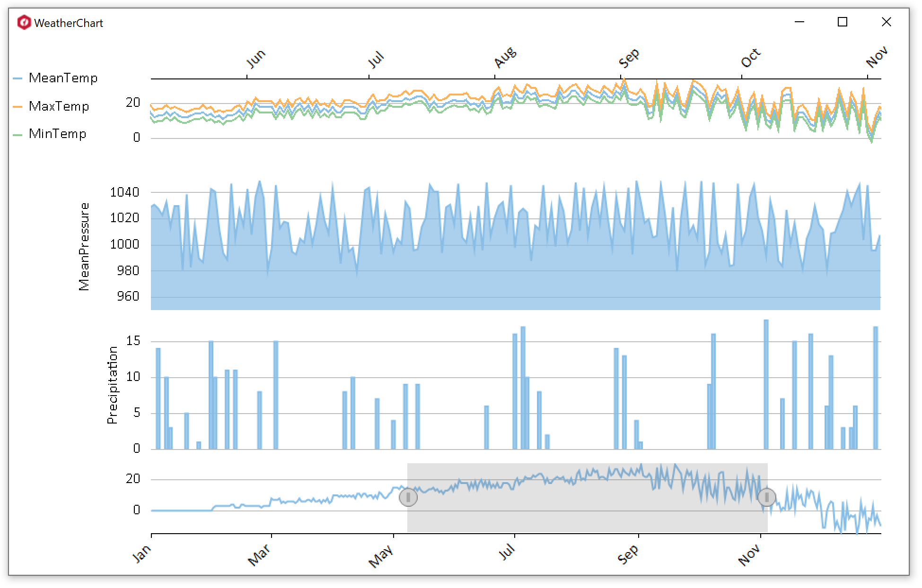Viewport: 922px width, 588px height.
Task: Click the WeatherChart app logo icon
Action: pos(24,22)
